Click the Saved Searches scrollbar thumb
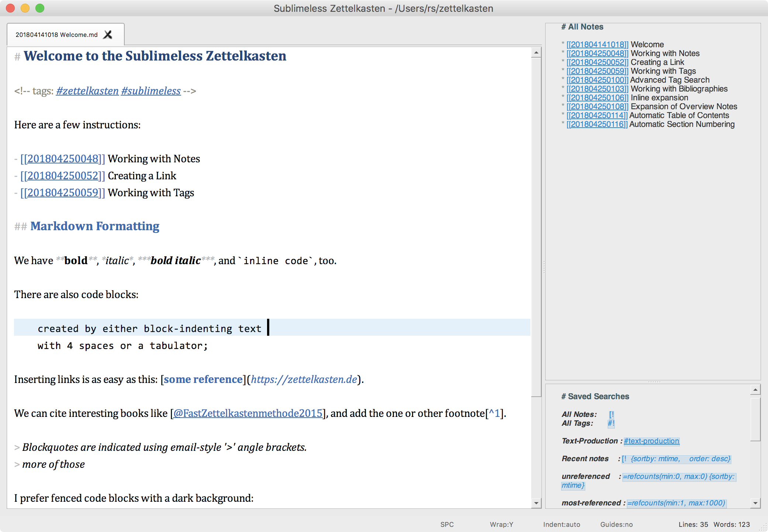768x532 pixels. point(755,419)
